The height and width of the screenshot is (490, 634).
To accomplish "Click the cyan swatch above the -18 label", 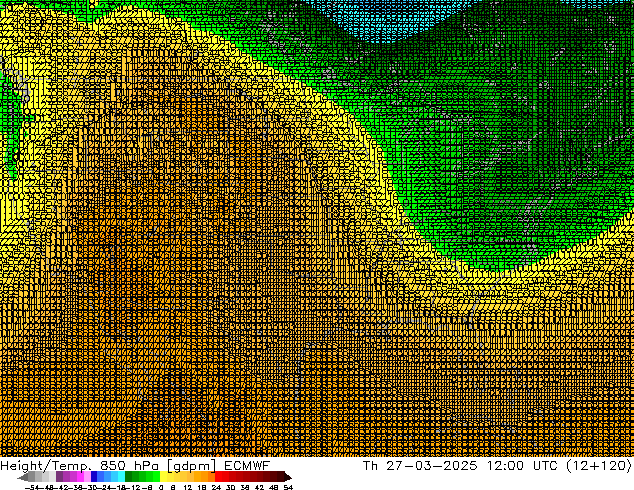I will tap(121, 476).
